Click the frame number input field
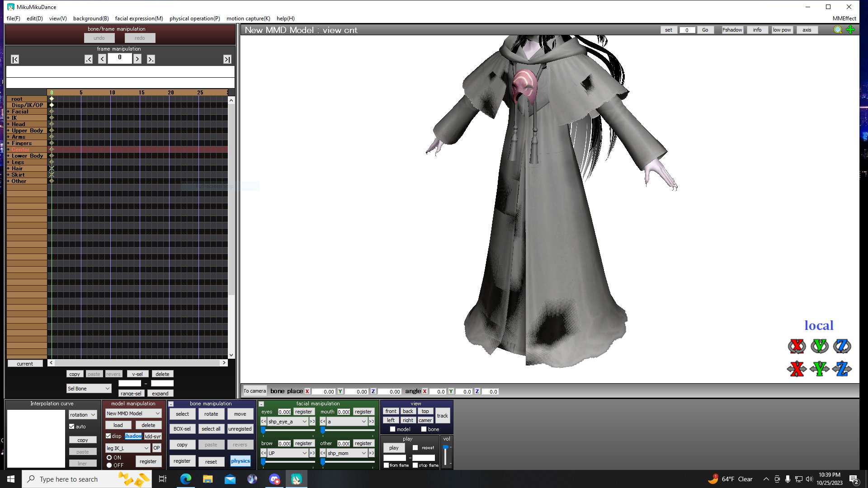The image size is (868, 488). pos(119,58)
